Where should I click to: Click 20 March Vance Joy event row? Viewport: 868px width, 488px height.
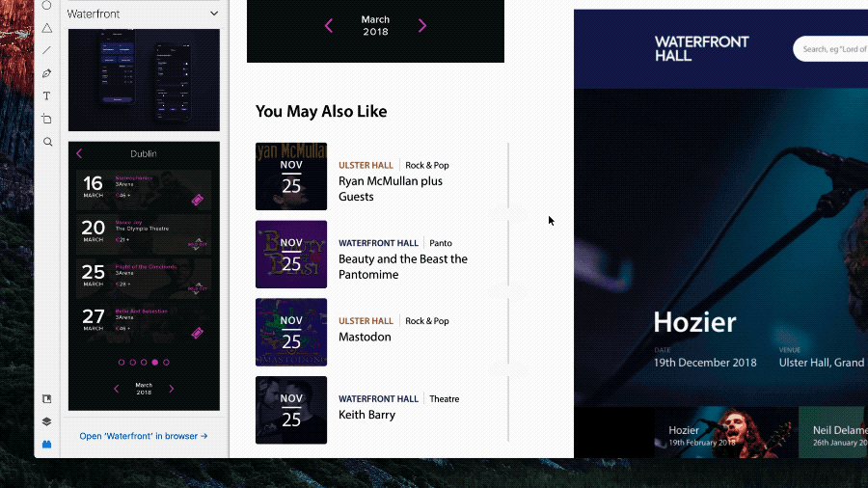pyautogui.click(x=144, y=234)
